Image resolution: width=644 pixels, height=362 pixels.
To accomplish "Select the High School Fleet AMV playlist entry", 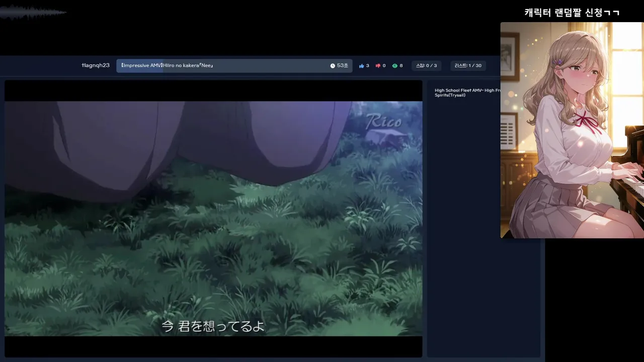I will 467,93.
